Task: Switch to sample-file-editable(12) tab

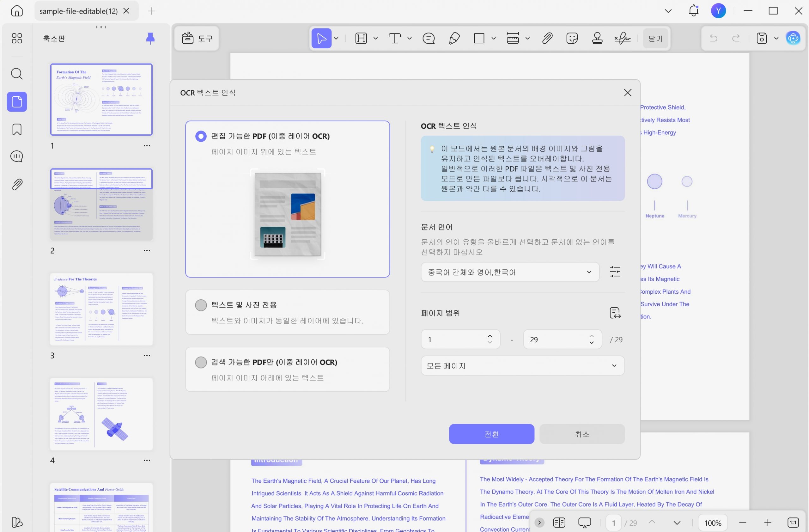Action: pos(78,11)
